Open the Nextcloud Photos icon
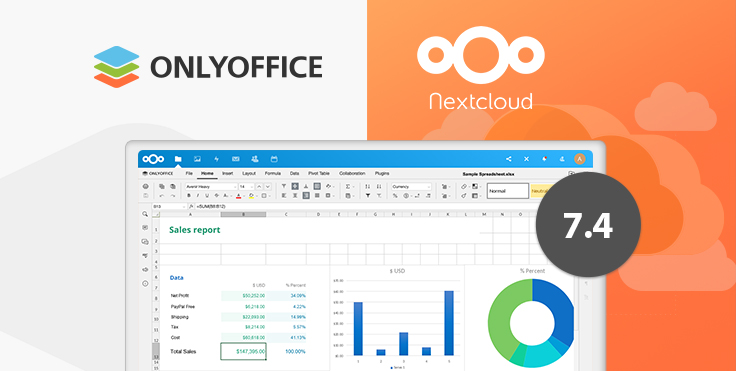This screenshot has width=736, height=371. point(197,159)
